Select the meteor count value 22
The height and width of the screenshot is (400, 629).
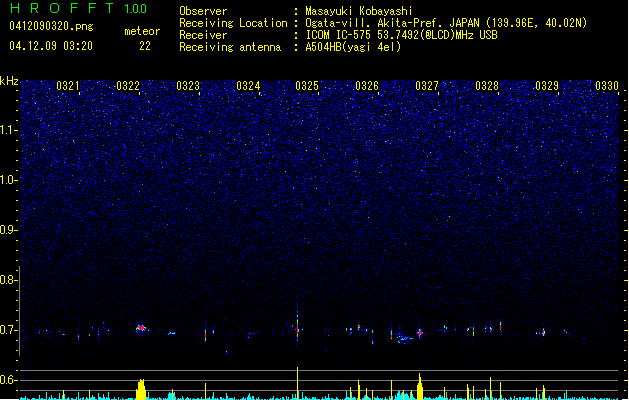pyautogui.click(x=145, y=46)
